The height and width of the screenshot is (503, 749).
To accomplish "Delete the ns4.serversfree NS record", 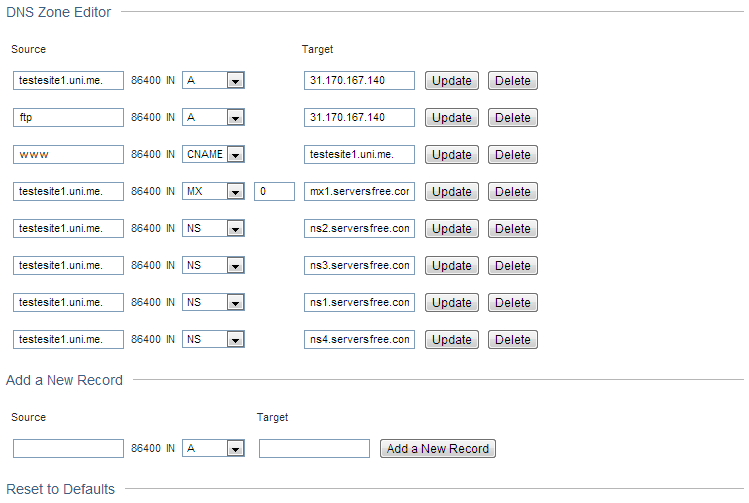I will point(513,340).
